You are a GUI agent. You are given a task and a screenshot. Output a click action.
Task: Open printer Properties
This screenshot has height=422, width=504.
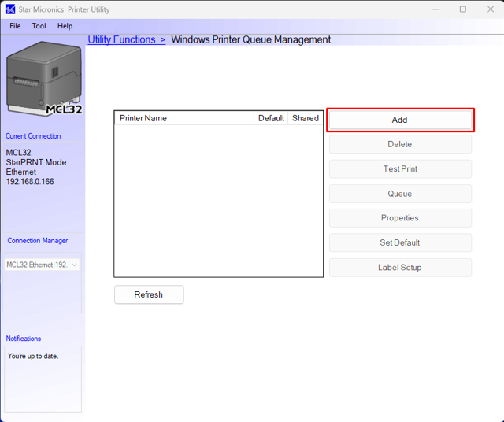(x=400, y=218)
